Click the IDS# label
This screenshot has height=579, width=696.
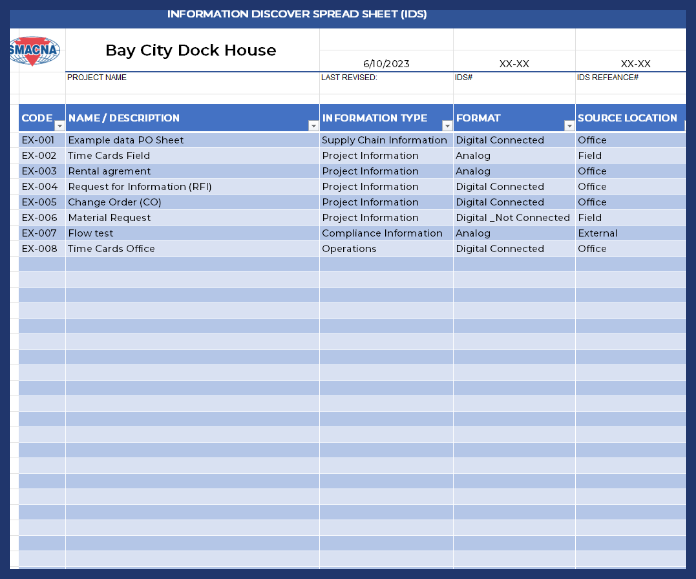pos(463,77)
